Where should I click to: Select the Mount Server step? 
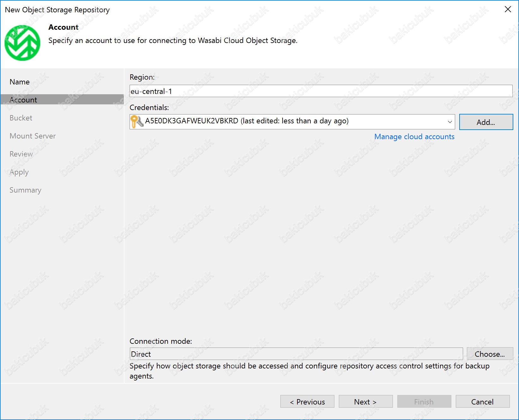[33, 136]
